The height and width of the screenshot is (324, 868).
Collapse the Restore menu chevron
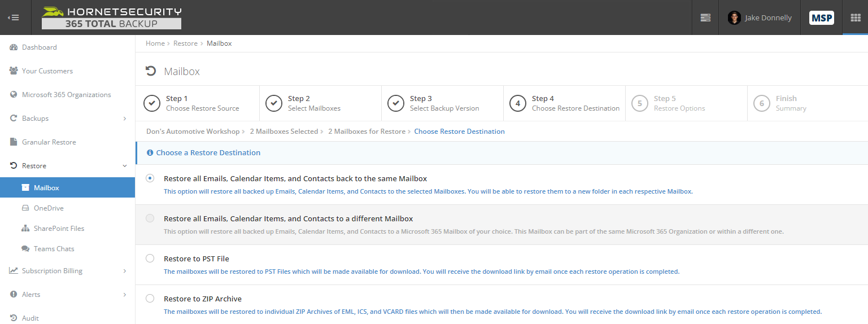coord(125,166)
